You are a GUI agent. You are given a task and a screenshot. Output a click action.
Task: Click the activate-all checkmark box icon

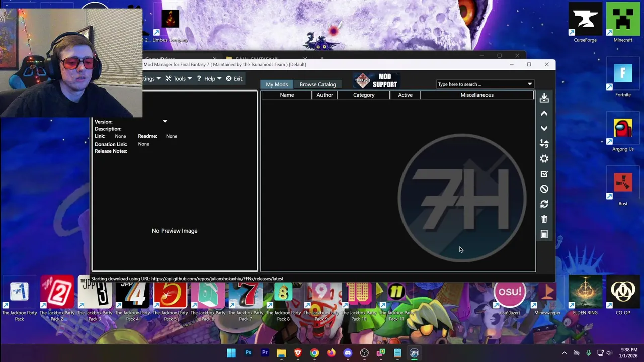click(544, 174)
